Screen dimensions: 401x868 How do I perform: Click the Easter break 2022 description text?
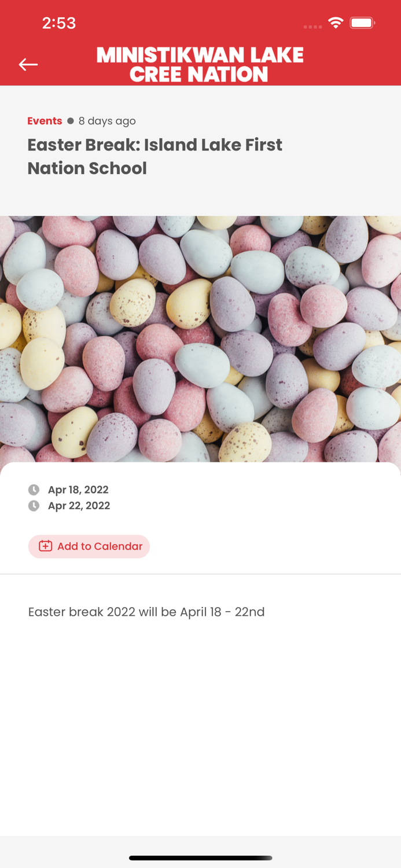(x=146, y=612)
